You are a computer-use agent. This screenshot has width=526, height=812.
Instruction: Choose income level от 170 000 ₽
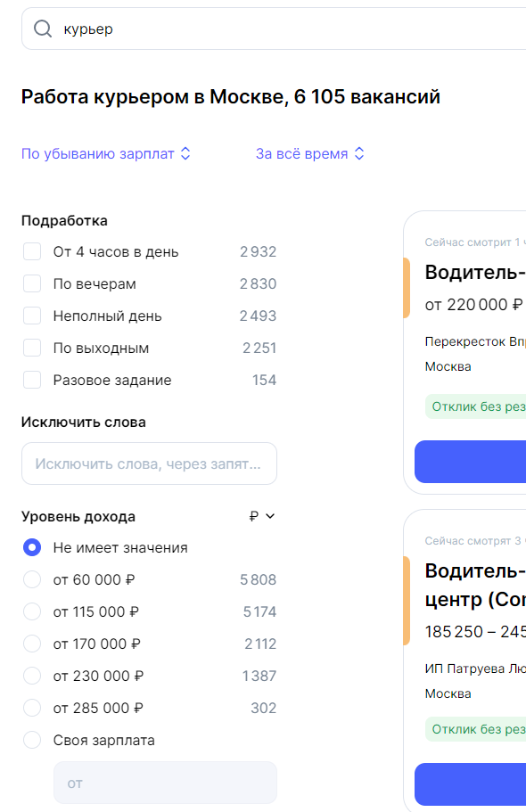[32, 644]
